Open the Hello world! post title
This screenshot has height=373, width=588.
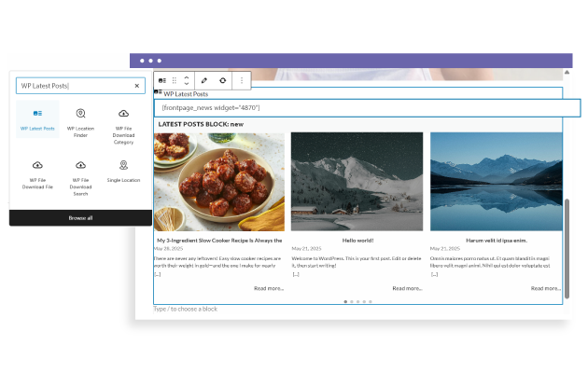click(x=356, y=240)
